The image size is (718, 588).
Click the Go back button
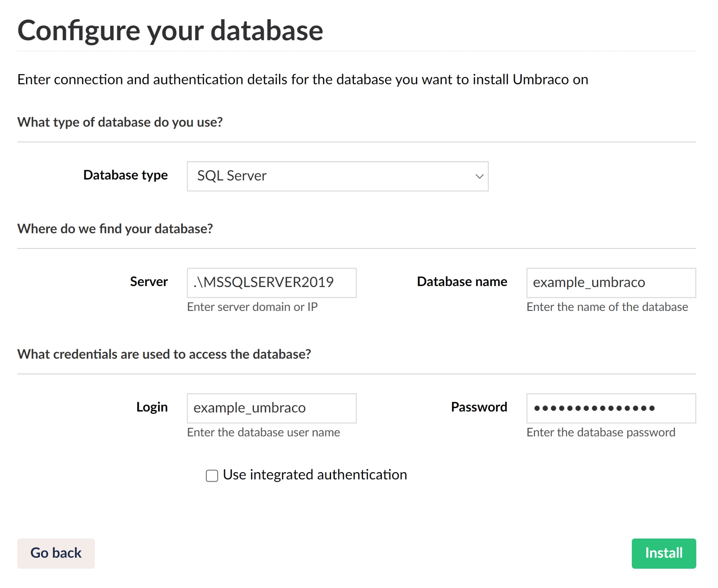56,553
